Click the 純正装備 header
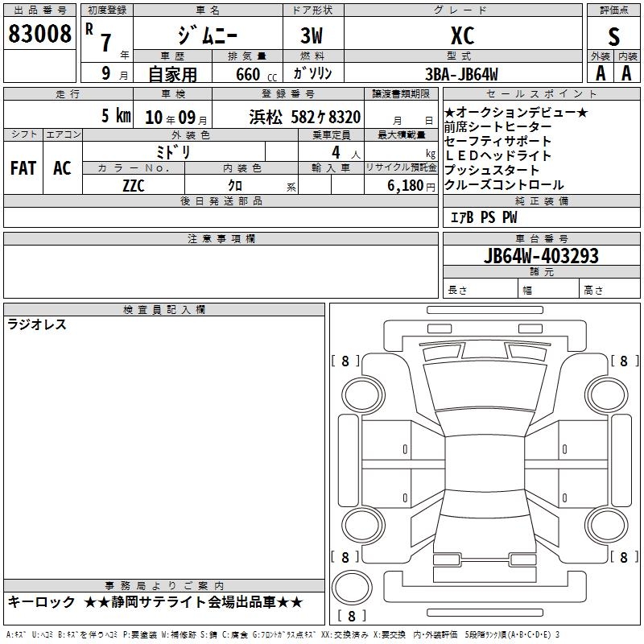 [x=541, y=200]
